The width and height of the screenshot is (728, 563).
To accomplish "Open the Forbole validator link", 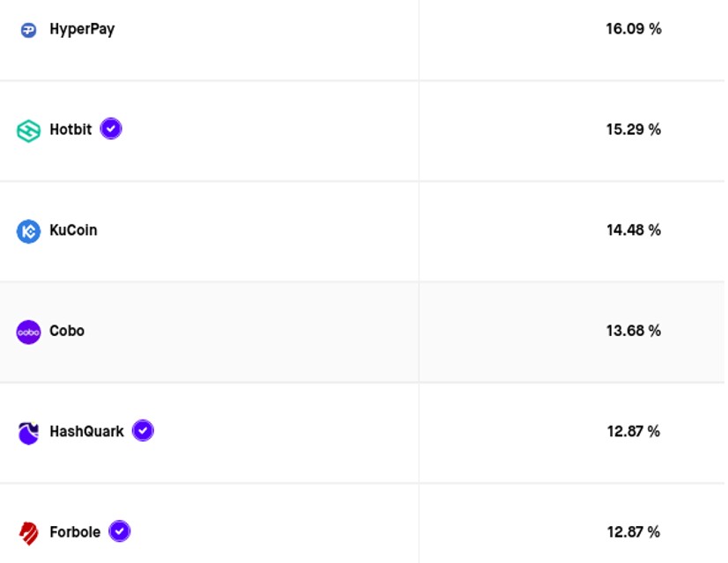I will point(75,532).
